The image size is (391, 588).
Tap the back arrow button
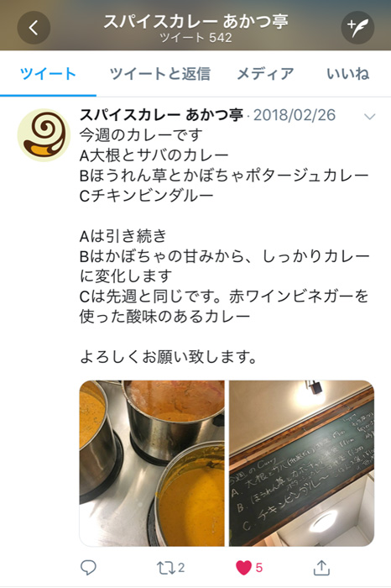(34, 28)
